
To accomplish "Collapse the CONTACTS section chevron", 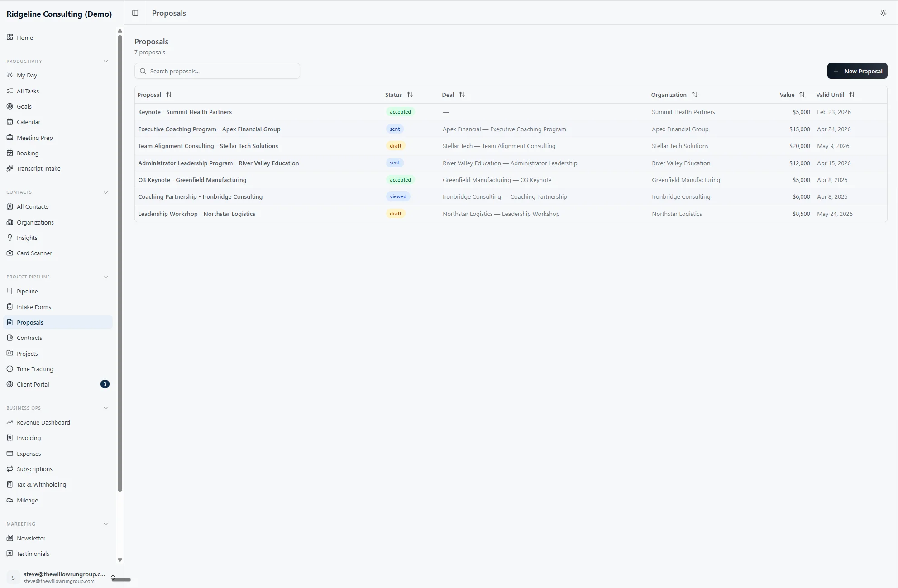I will tap(106, 192).
